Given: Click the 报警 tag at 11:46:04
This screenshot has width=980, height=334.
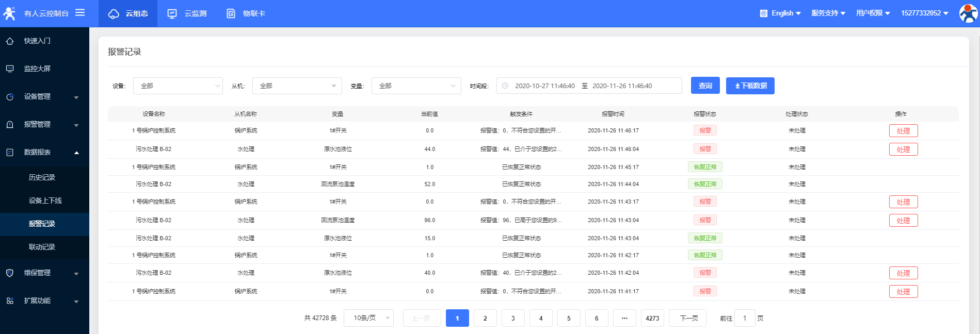Looking at the screenshot, I should click(705, 149).
